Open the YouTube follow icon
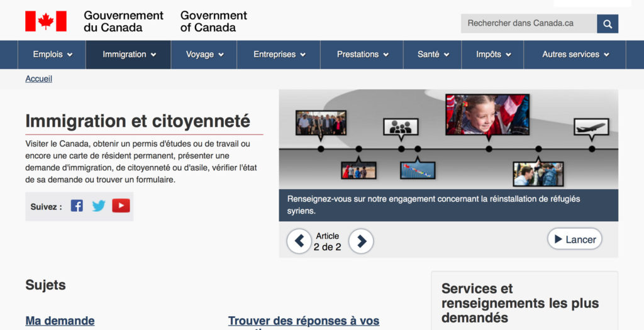This screenshot has height=330, width=644. coord(121,206)
